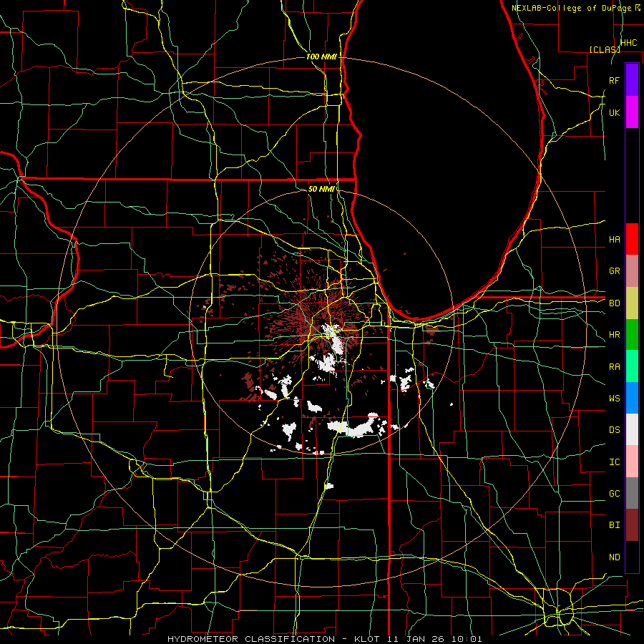The image size is (644, 644).
Task: Click the RA legend label
Action: [615, 366]
